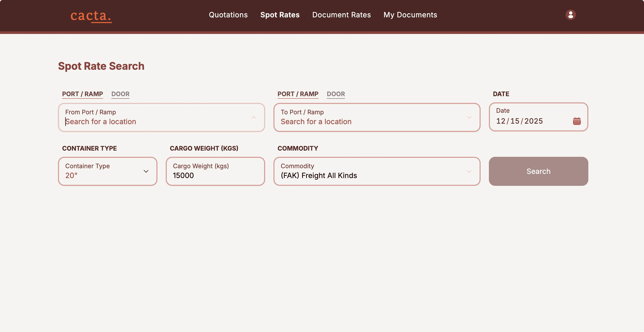
Task: Go to Document Rates page
Action: (341, 15)
